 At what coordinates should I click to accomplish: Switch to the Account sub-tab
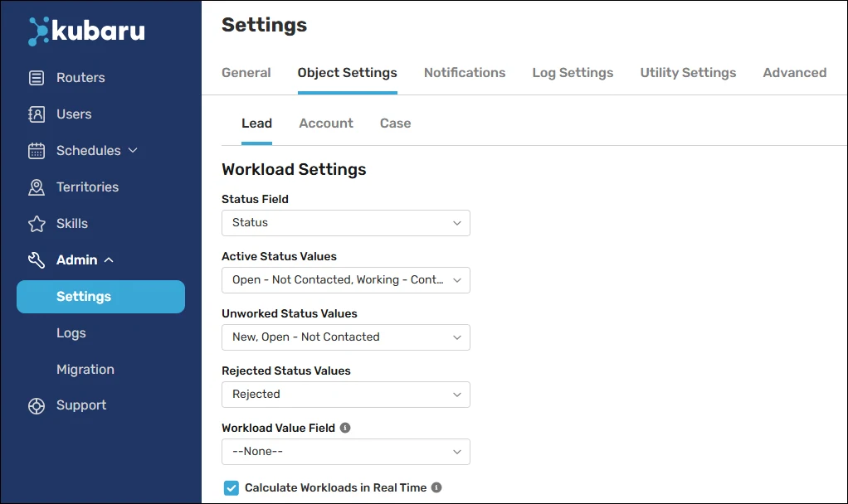[326, 124]
